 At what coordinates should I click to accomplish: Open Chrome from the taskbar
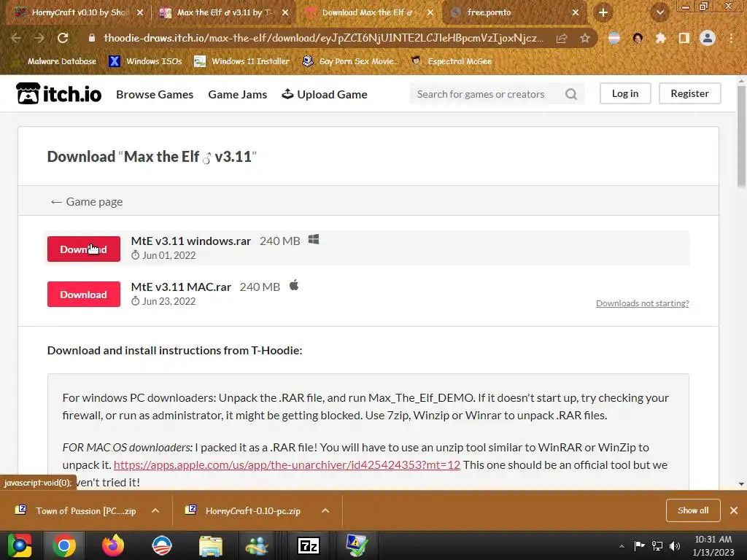pos(64,545)
